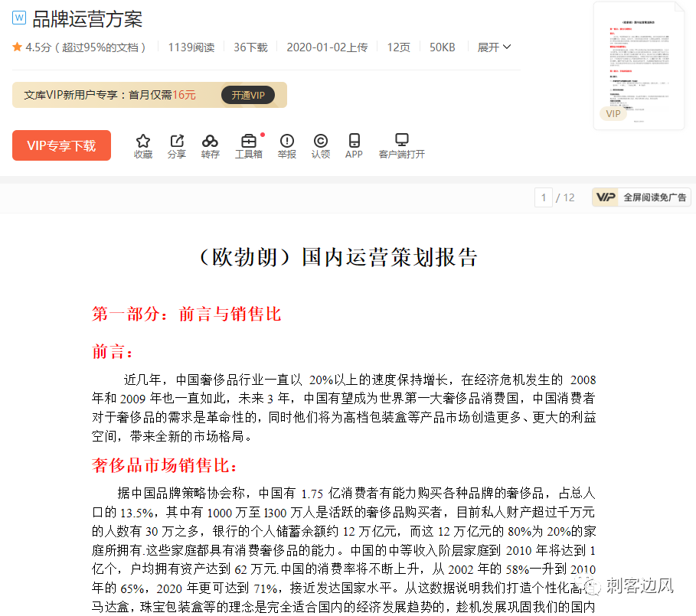Click the 前言： subheading

pyautogui.click(x=113, y=351)
